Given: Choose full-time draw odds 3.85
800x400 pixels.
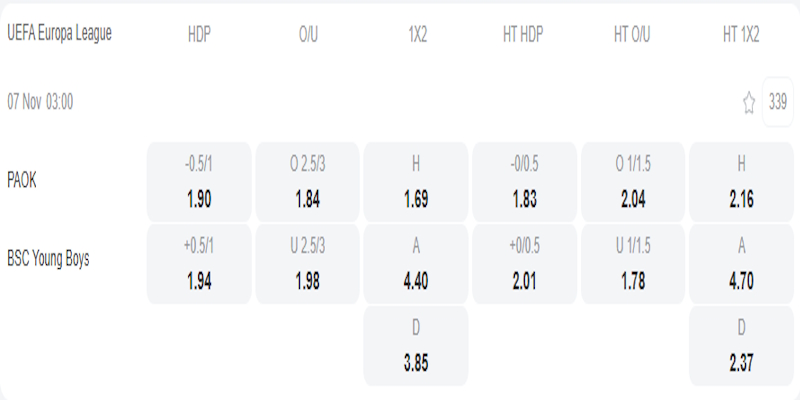Looking at the screenshot, I should [416, 346].
